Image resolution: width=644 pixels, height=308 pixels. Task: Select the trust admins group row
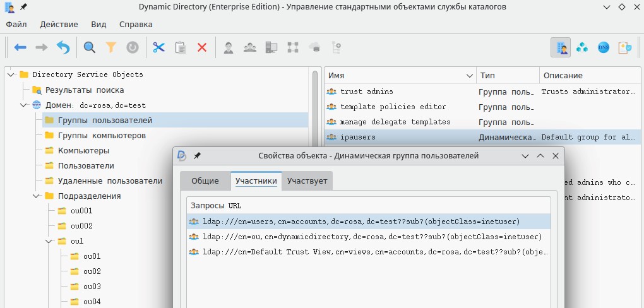(366, 92)
